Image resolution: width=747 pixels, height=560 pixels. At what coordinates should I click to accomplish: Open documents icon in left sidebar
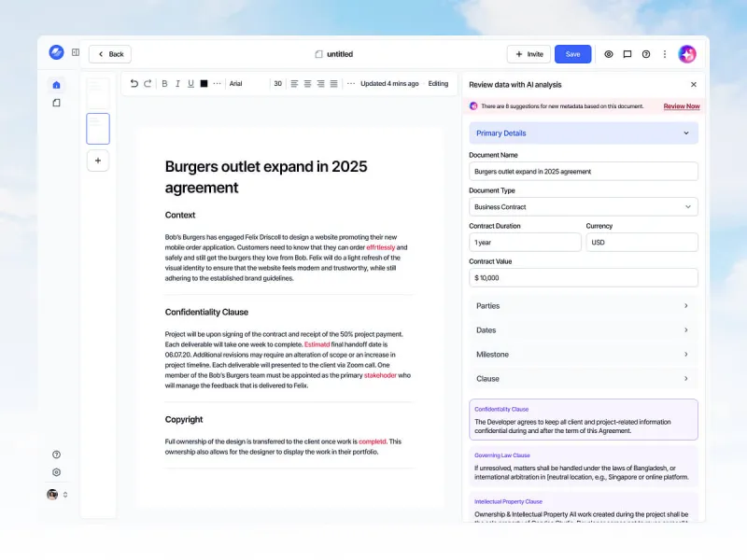click(x=56, y=103)
